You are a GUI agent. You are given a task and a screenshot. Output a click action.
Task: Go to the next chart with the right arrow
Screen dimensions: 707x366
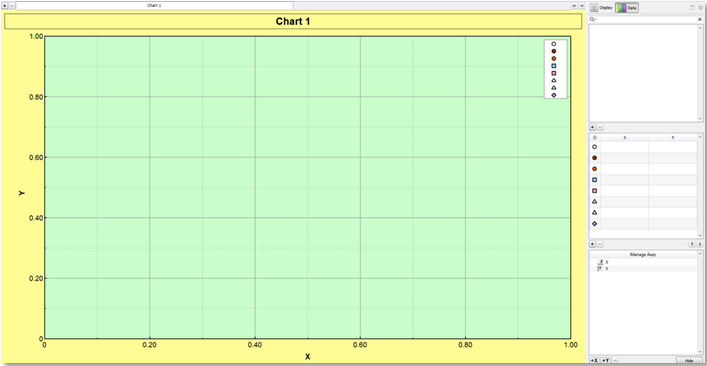[582, 5]
